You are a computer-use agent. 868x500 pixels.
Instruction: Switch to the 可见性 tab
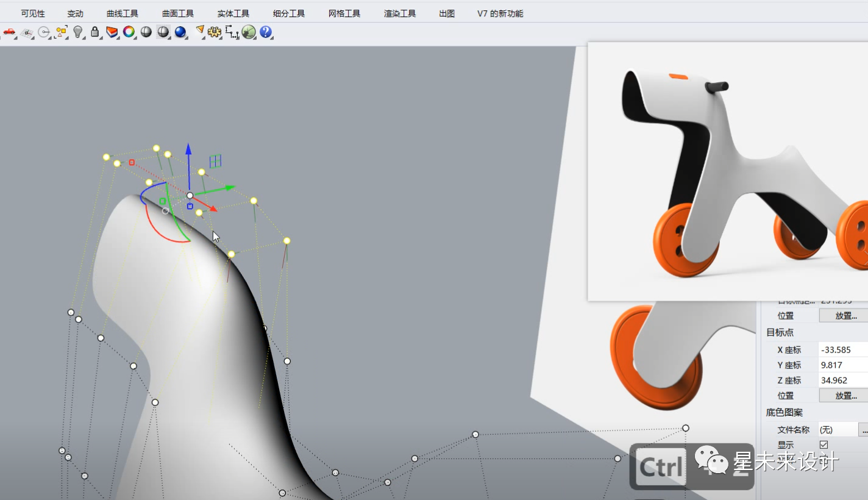(33, 13)
